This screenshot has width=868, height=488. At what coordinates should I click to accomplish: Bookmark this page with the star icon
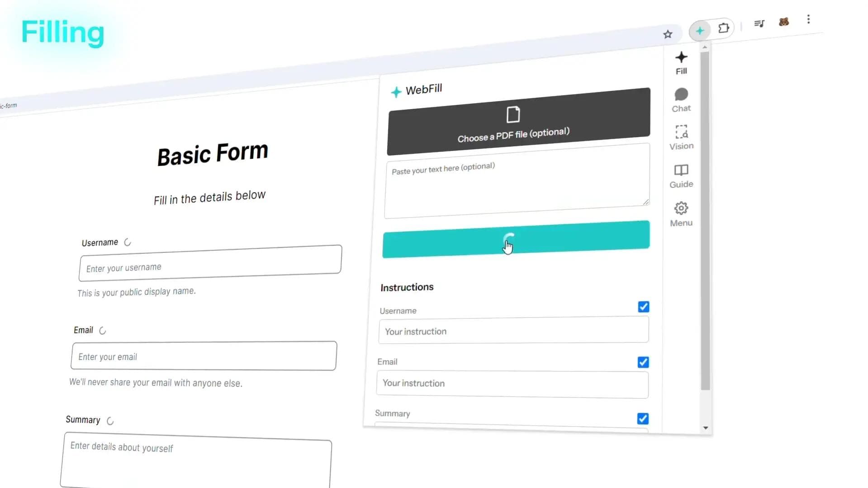tap(668, 34)
